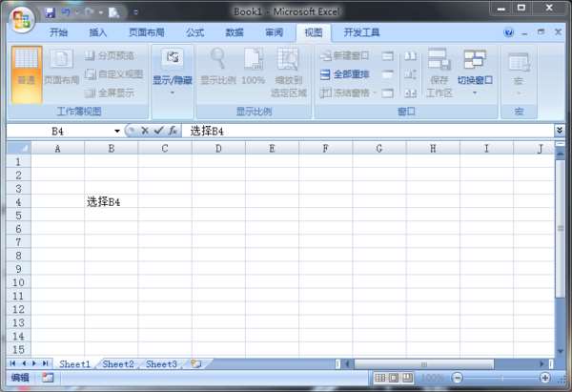Insert a new worksheet tab icon
This screenshot has width=572, height=392.
click(195, 364)
